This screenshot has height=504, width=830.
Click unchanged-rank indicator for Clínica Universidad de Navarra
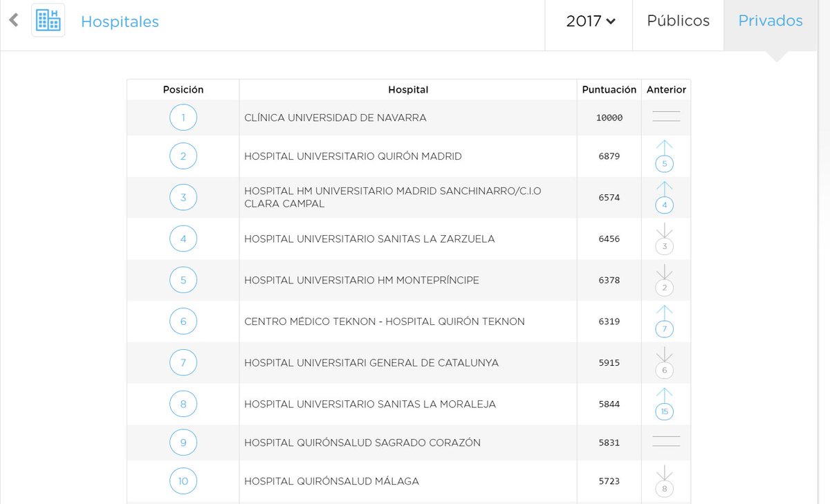[666, 117]
